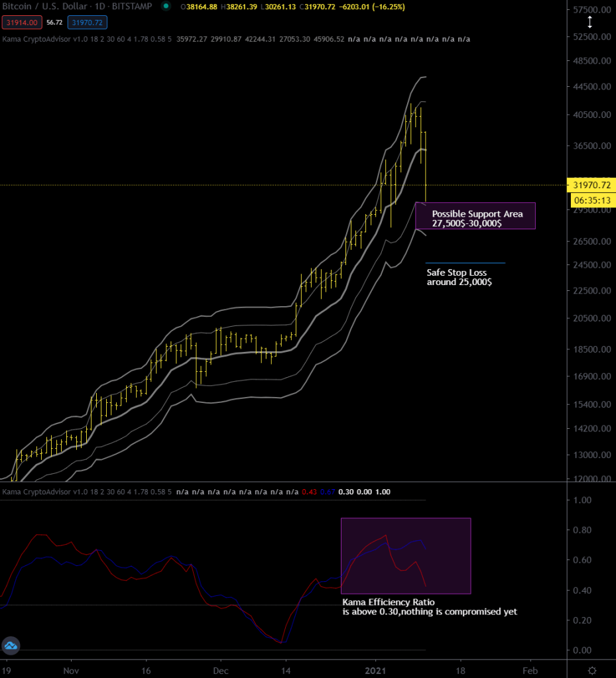This screenshot has width=616, height=678.
Task: Click the countdown timer label 06:35:13
Action: 591,199
